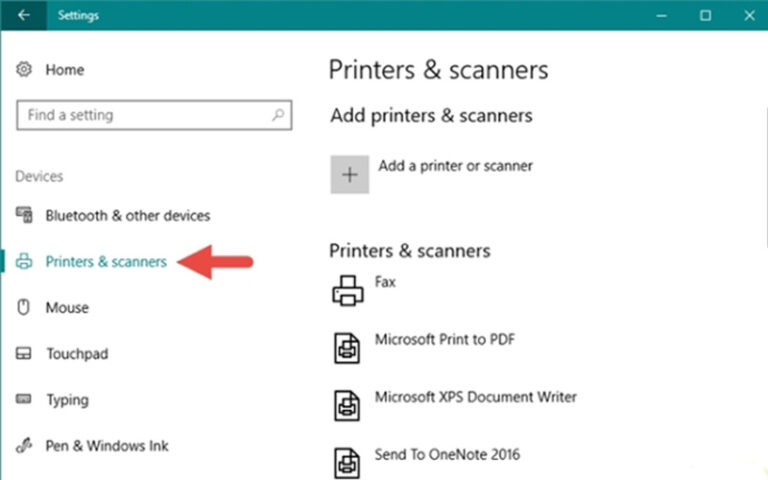The height and width of the screenshot is (480, 768).
Task: Minimize the Settings window
Action: [661, 15]
